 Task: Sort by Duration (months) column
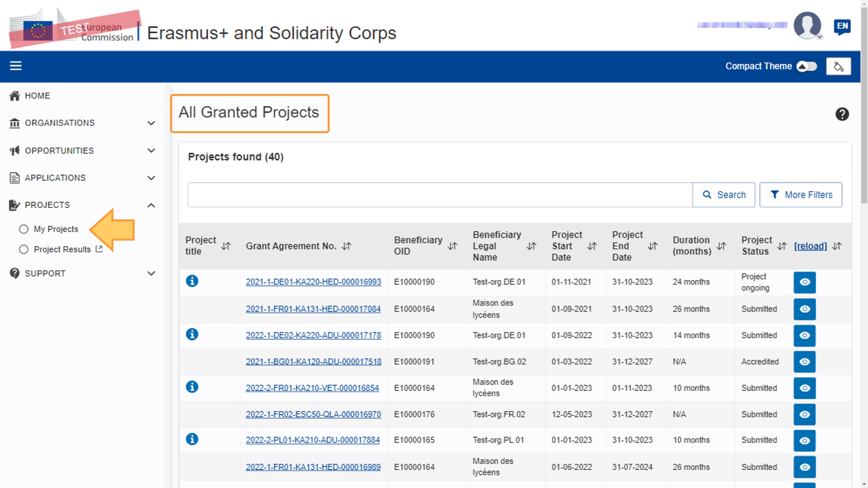(721, 246)
